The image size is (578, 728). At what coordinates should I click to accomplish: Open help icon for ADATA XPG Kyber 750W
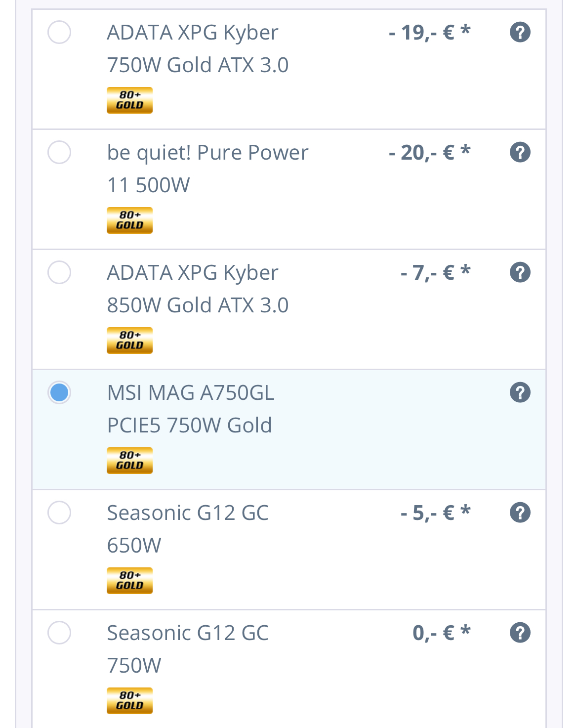pos(520,33)
